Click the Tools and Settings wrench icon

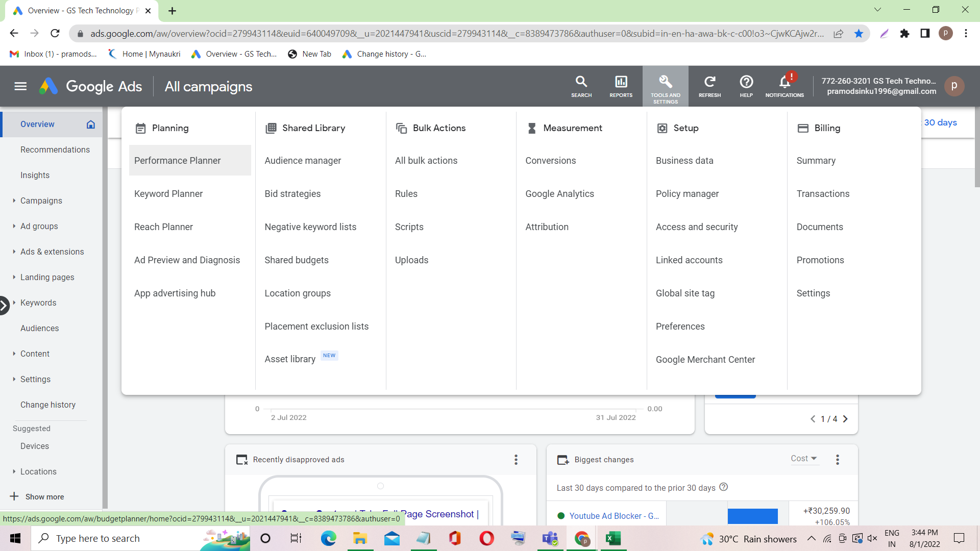(x=665, y=86)
